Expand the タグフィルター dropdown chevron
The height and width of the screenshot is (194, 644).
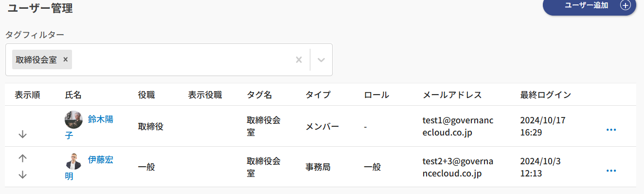click(321, 59)
